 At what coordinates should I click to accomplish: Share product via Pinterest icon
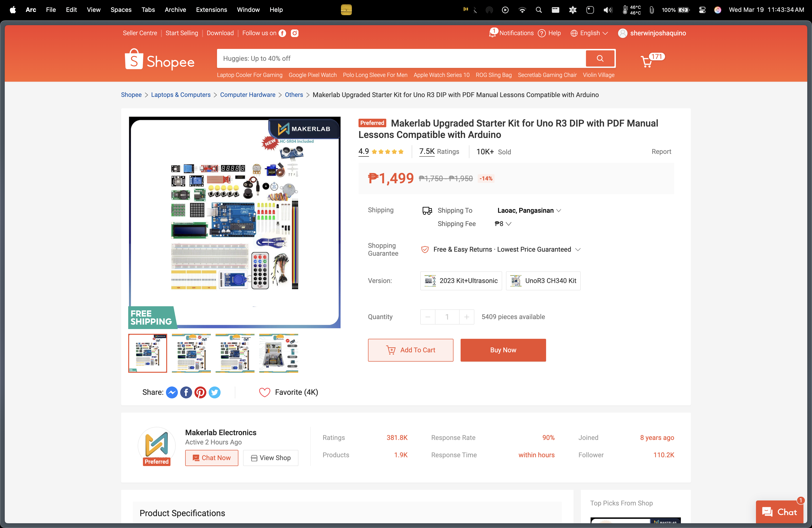click(x=200, y=393)
